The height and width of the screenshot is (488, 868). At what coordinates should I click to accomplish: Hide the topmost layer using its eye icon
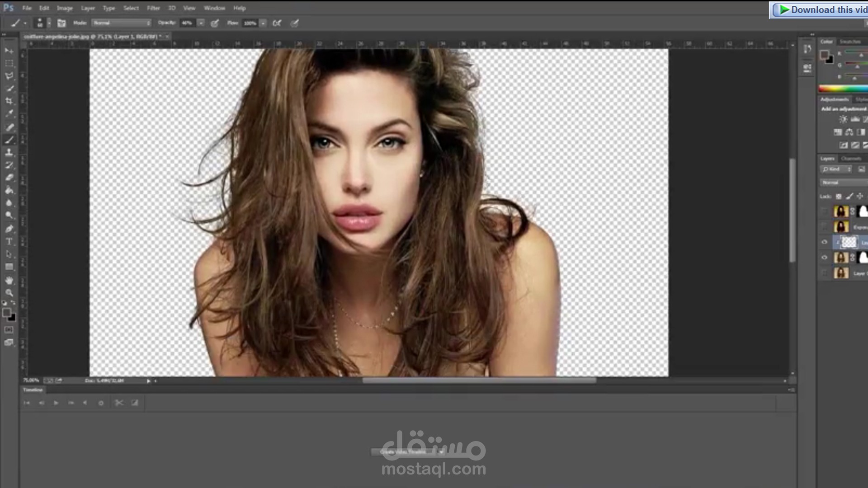coord(825,210)
